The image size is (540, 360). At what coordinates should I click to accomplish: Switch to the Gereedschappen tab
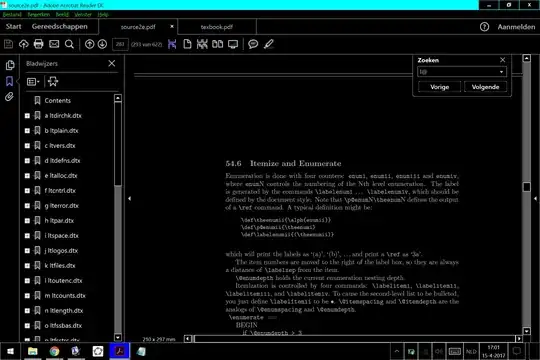(x=60, y=27)
